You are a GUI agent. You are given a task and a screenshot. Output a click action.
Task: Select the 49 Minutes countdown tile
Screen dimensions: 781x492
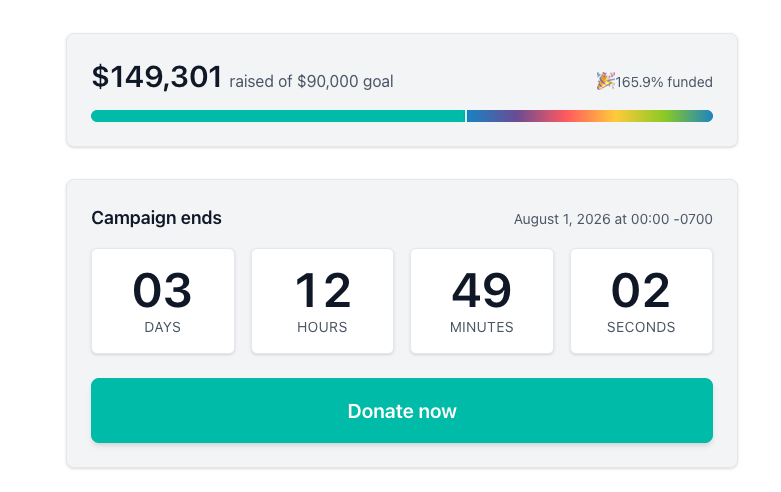(x=482, y=301)
